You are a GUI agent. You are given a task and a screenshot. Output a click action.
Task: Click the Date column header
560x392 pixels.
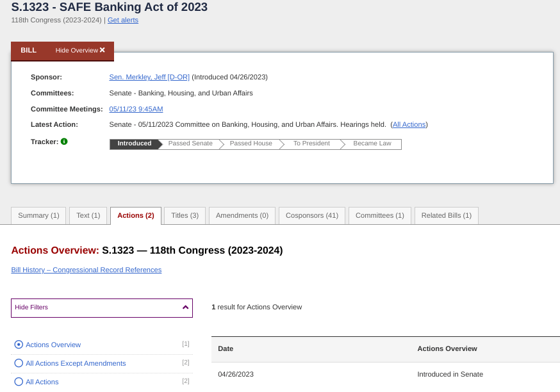coord(226,349)
